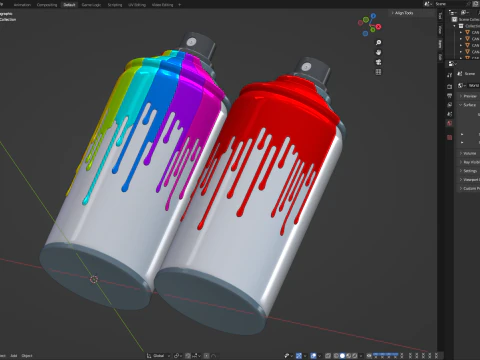Switch to the Scripting workspace tab
This screenshot has height=360, width=480.
click(x=115, y=5)
